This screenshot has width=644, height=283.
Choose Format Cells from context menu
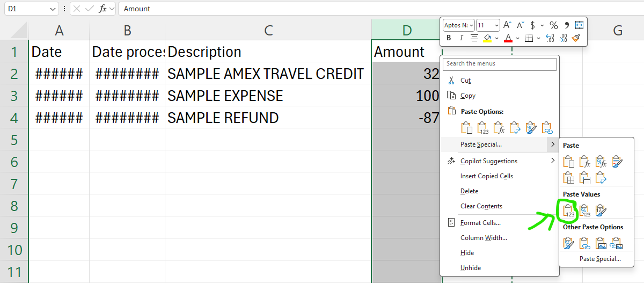pos(480,223)
